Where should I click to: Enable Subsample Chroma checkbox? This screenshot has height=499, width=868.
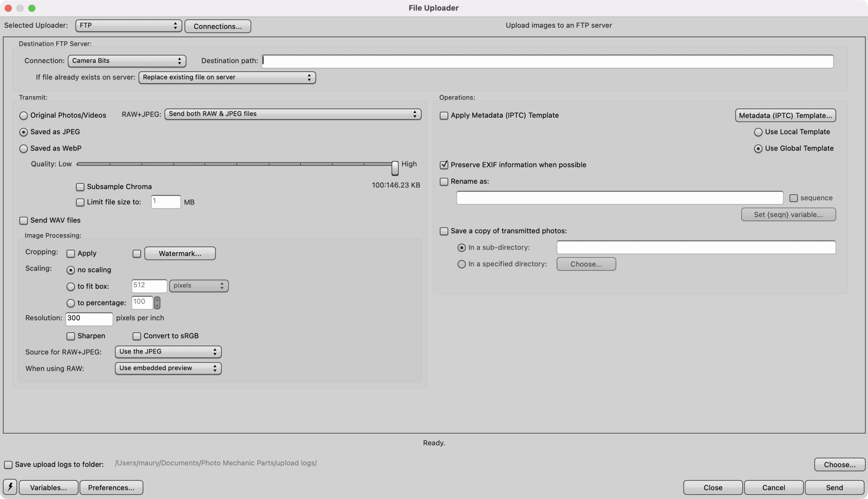[x=80, y=187]
